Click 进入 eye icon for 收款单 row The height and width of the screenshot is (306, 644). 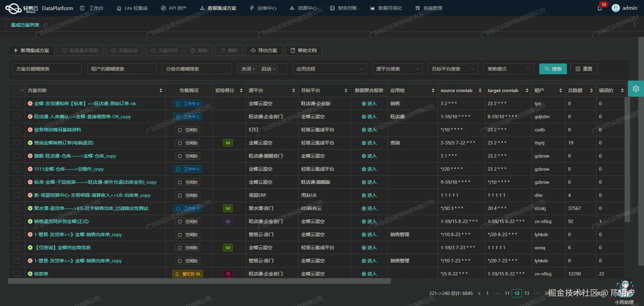click(x=364, y=274)
